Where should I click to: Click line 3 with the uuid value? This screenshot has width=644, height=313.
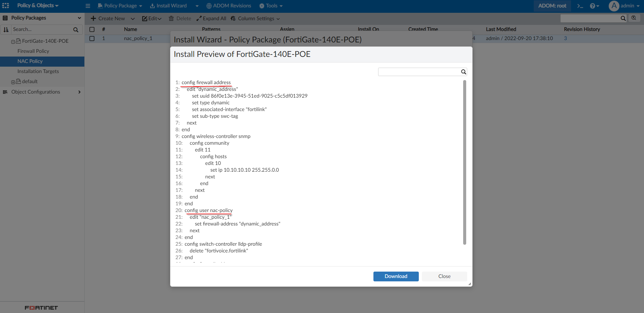pos(250,96)
